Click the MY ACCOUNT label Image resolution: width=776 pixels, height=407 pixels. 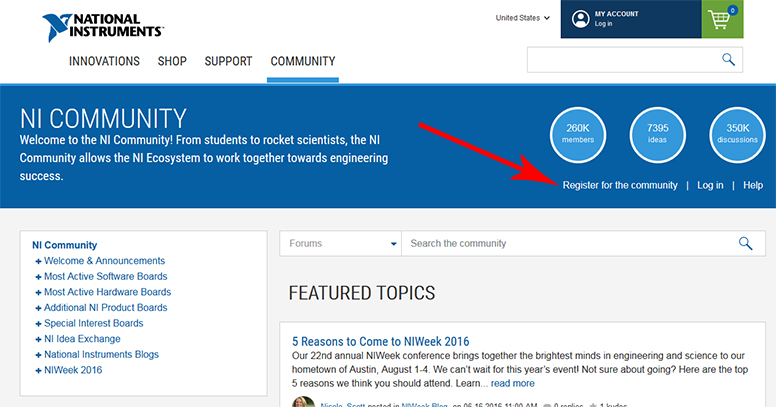tap(617, 14)
